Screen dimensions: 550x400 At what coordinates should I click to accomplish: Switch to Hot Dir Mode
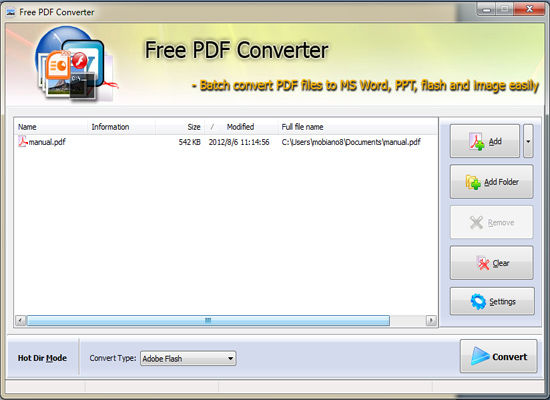(x=42, y=358)
